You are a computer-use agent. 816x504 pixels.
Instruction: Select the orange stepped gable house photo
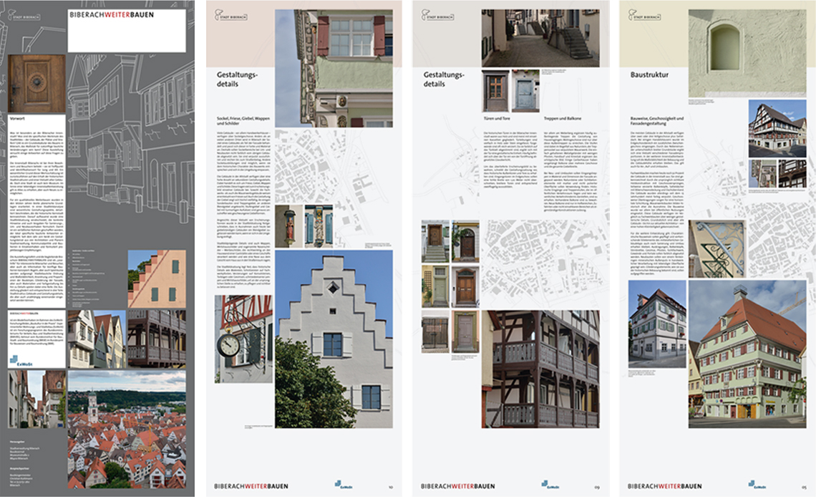[x=157, y=279]
